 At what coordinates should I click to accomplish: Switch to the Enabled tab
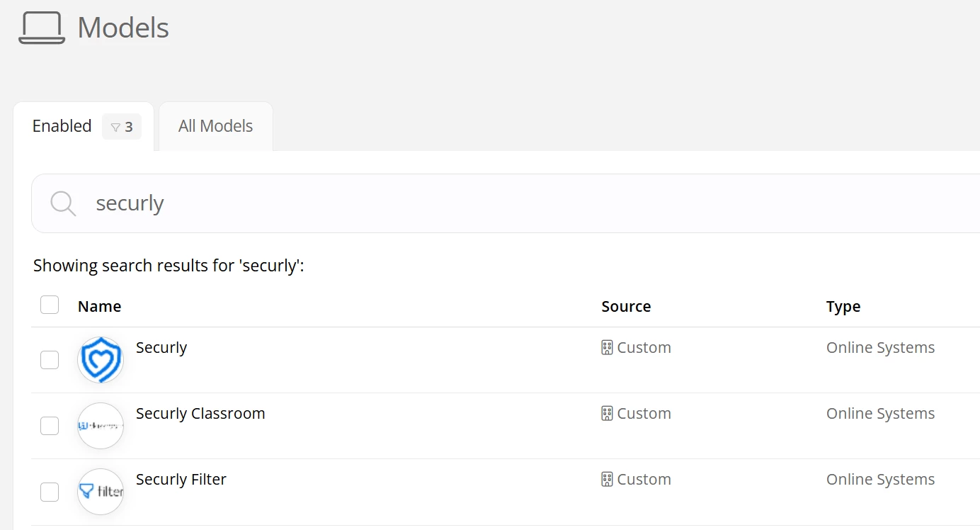coord(62,126)
